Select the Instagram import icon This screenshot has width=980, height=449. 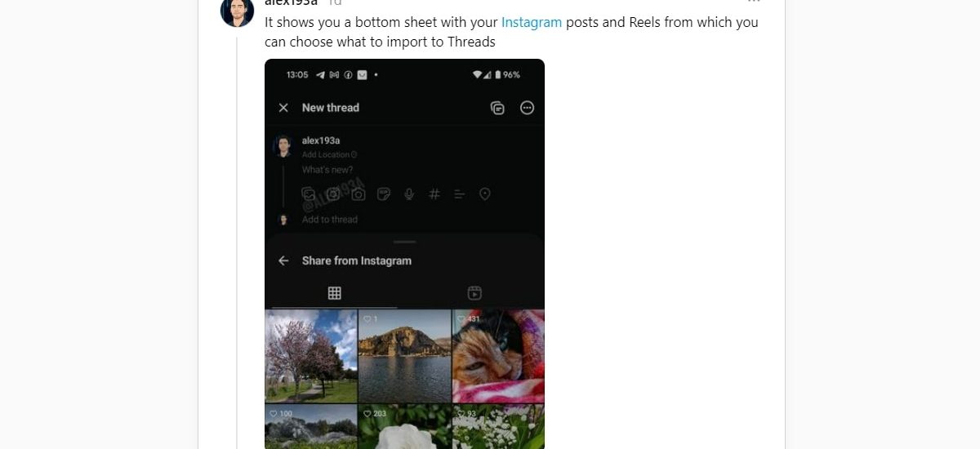click(x=333, y=194)
